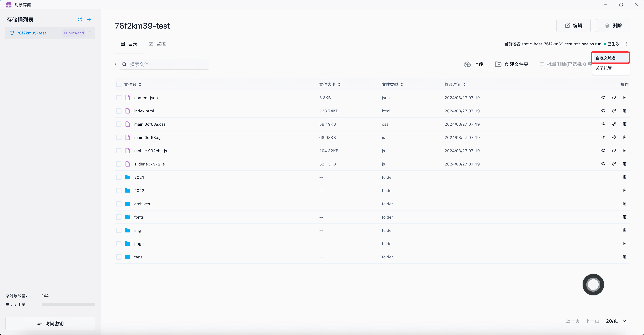Delete slider.e37972.js file

(x=625, y=164)
